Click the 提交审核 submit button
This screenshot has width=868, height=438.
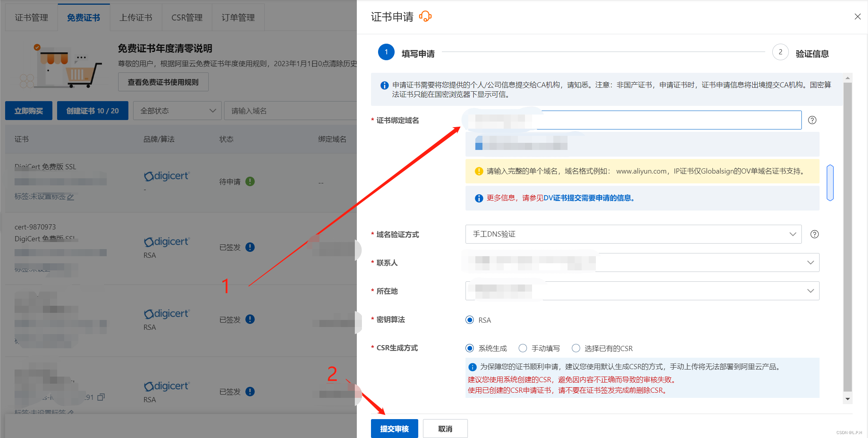(x=394, y=429)
